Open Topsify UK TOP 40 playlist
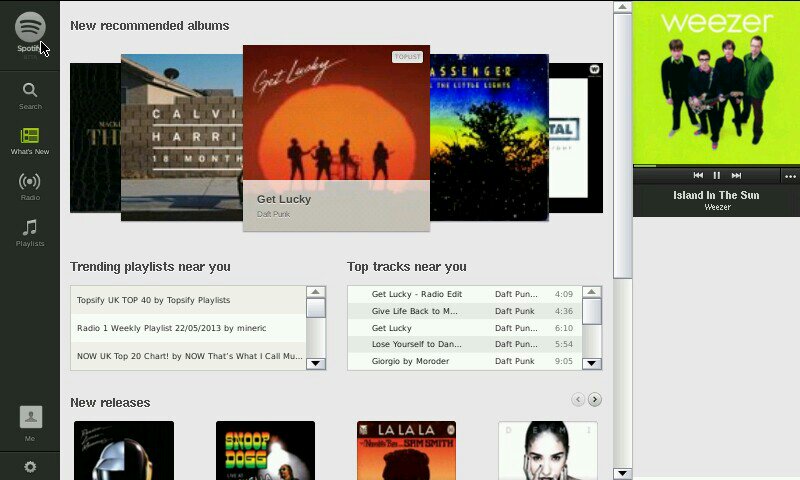The image size is (800, 480). click(153, 300)
